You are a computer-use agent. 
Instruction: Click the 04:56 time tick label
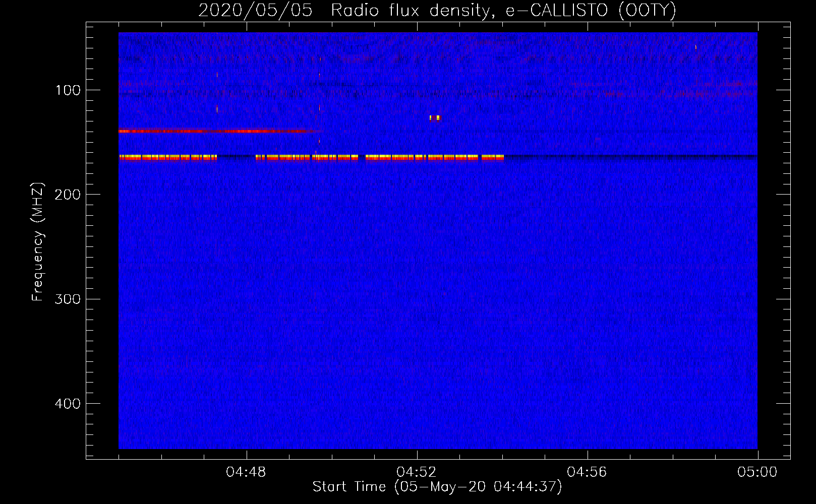click(587, 472)
